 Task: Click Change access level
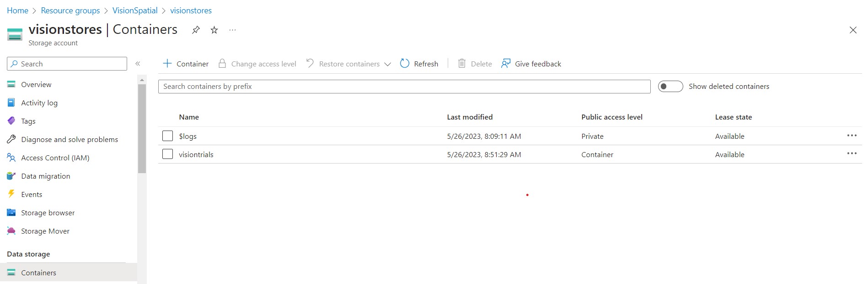point(257,64)
